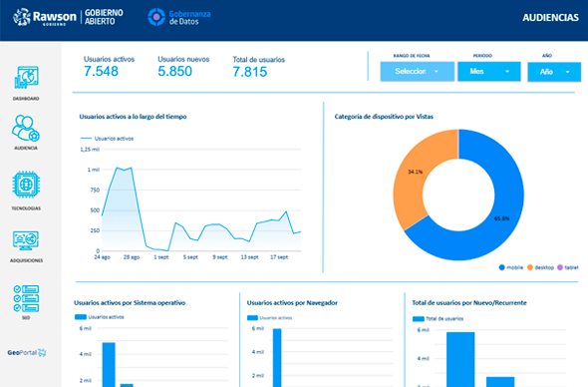The width and height of the screenshot is (588, 387).
Task: Open the Seleccion date range dropdown
Action: pos(417,72)
